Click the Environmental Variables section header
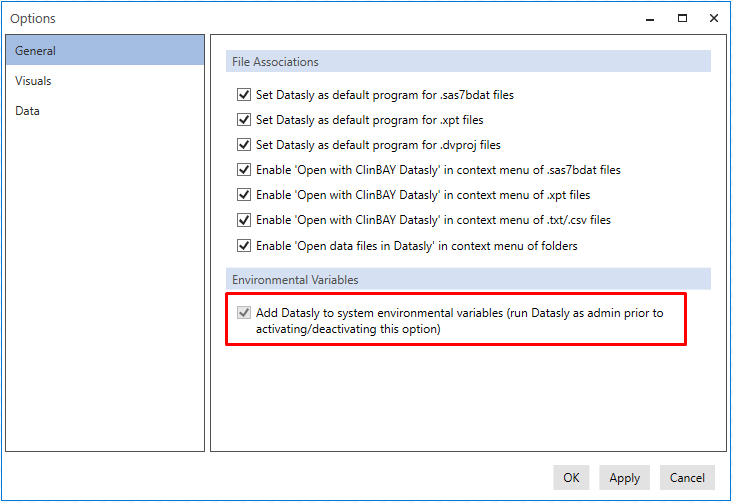Viewport: 733px width, 503px height. click(x=468, y=279)
